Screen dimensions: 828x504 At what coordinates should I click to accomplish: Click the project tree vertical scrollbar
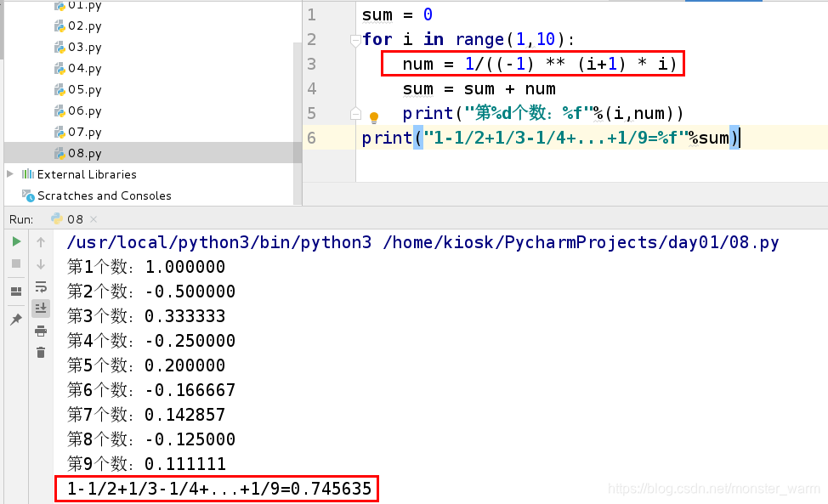pos(298,124)
